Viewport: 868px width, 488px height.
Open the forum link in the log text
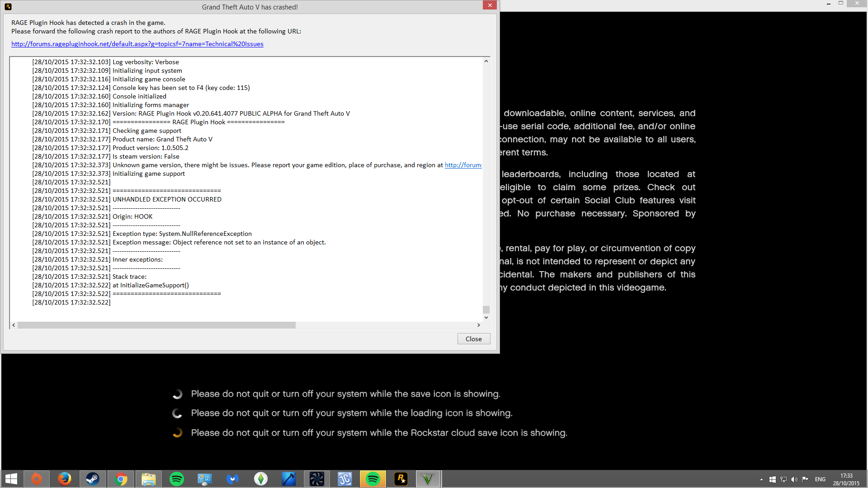point(463,165)
